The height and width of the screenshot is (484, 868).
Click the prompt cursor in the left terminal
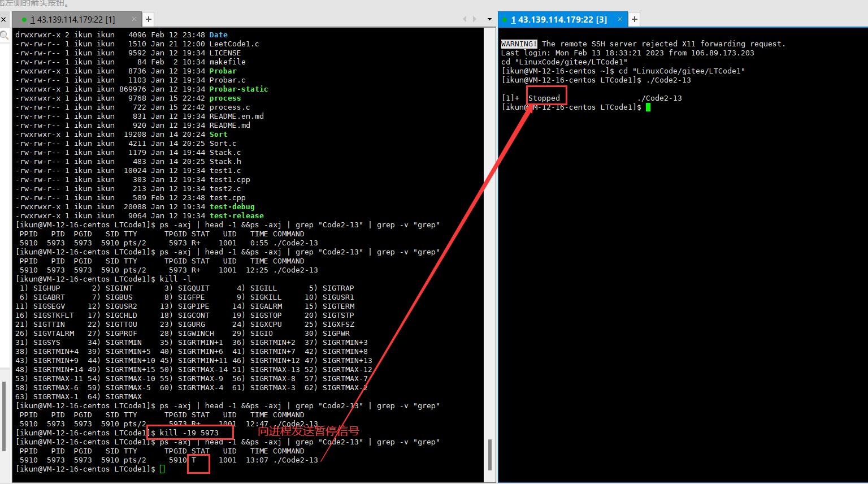pyautogui.click(x=162, y=469)
